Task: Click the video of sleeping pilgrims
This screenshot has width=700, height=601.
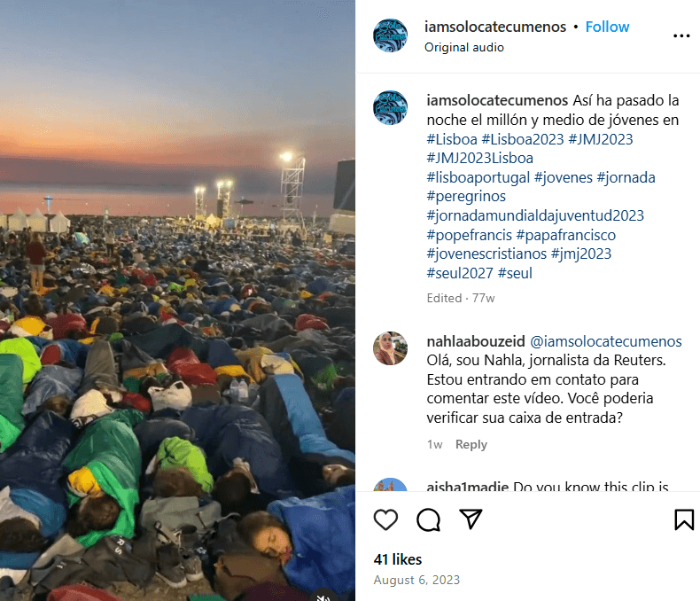Action: 177,300
